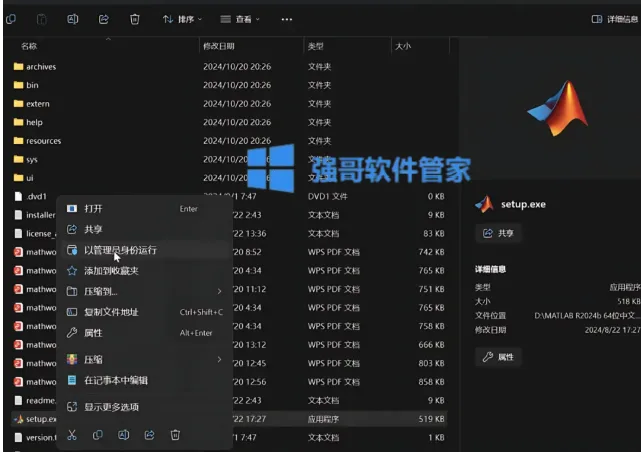This screenshot has height=452, width=641.
Task: Select the setup.exe MATLAB file icon
Action: (18, 419)
